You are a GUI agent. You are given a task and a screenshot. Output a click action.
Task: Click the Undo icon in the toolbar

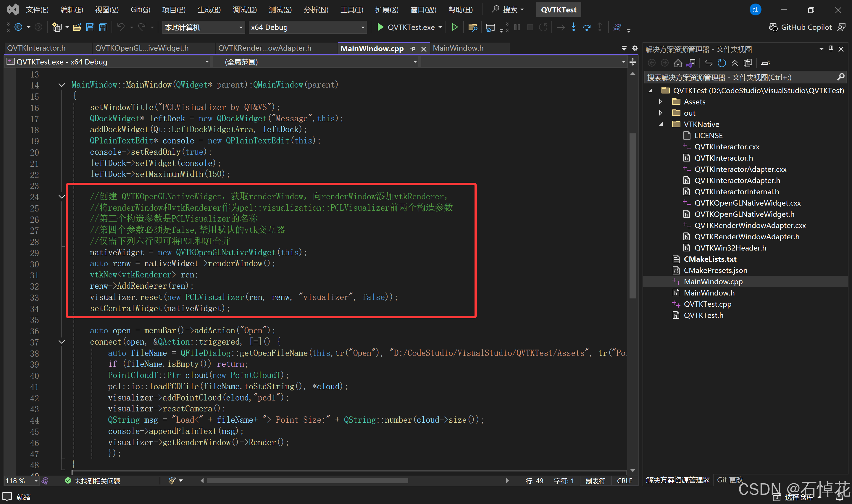[121, 27]
